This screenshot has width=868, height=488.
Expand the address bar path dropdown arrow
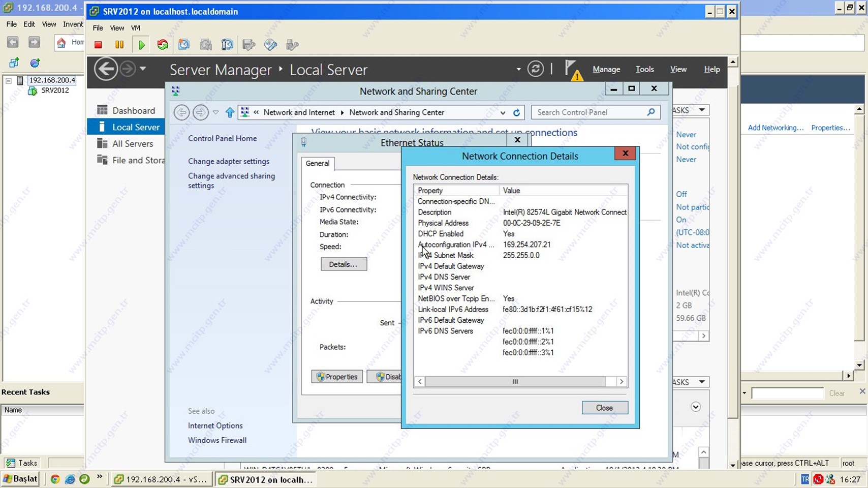[503, 113]
